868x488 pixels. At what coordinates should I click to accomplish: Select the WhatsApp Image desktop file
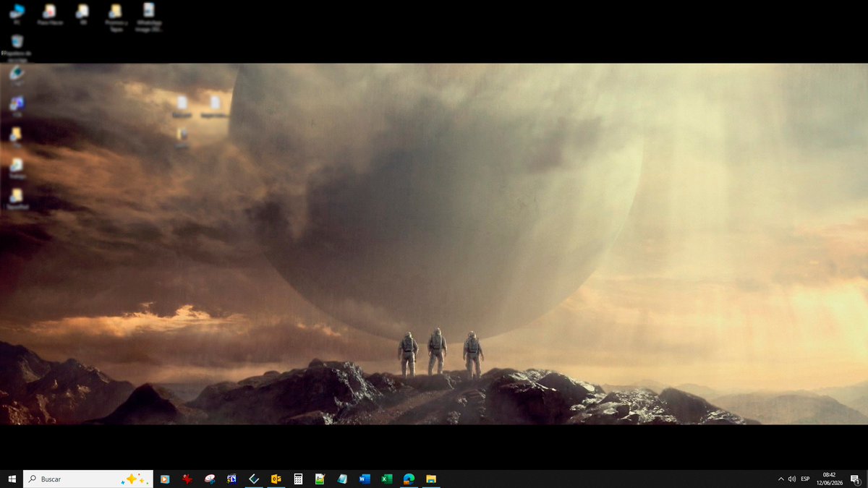point(148,17)
